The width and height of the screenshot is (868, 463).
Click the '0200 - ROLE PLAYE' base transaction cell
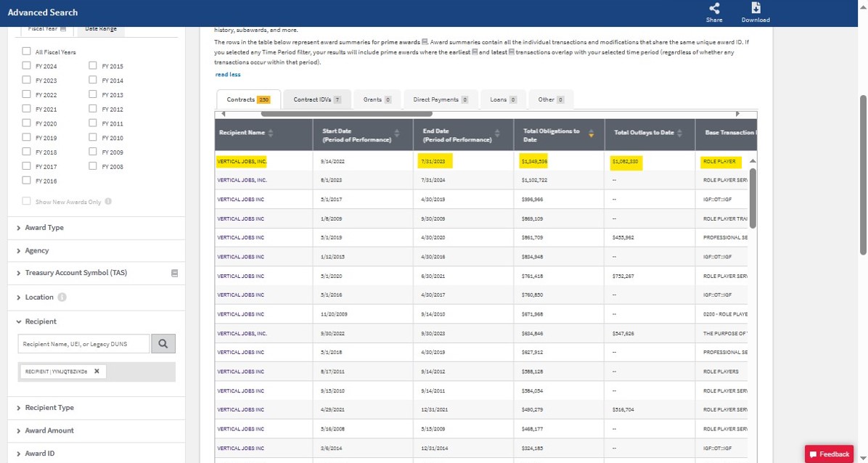725,314
